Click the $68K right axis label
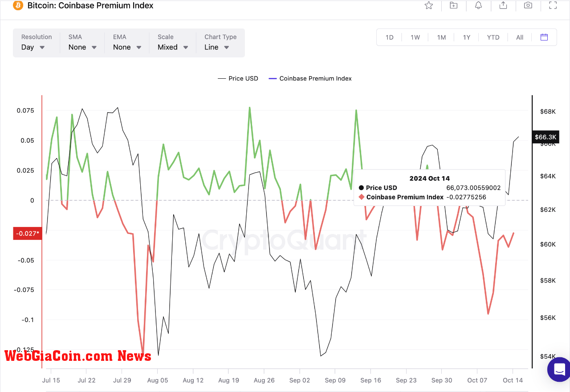570x392 pixels. pyautogui.click(x=548, y=111)
